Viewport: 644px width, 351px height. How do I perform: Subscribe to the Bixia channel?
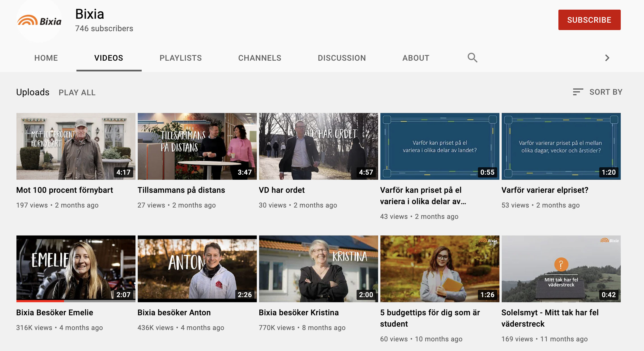pyautogui.click(x=589, y=20)
